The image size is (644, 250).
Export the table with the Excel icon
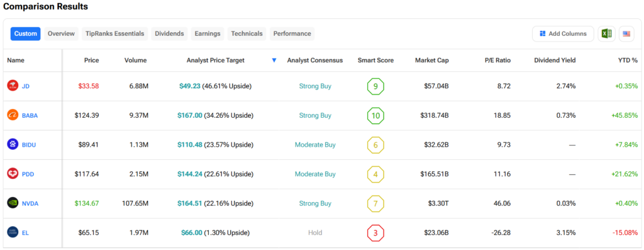[607, 34]
